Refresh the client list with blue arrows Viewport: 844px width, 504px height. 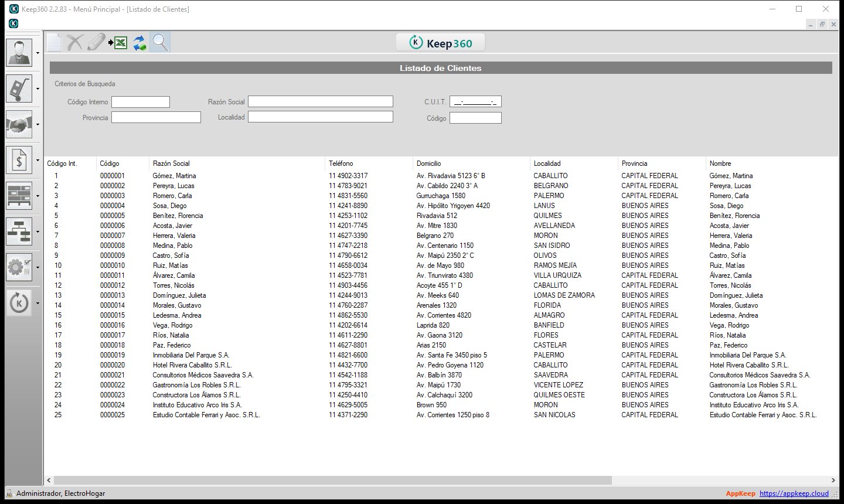[139, 43]
